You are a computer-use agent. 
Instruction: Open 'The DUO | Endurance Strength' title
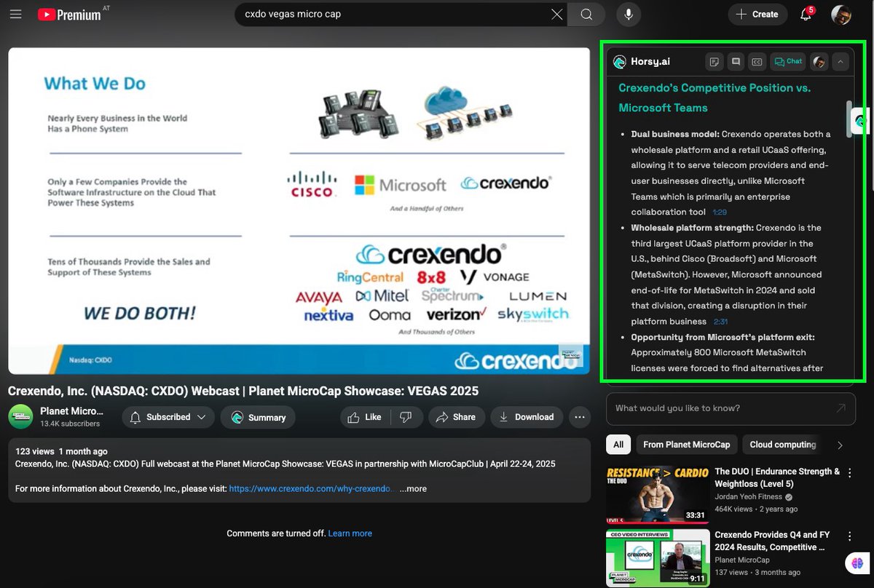pos(777,477)
